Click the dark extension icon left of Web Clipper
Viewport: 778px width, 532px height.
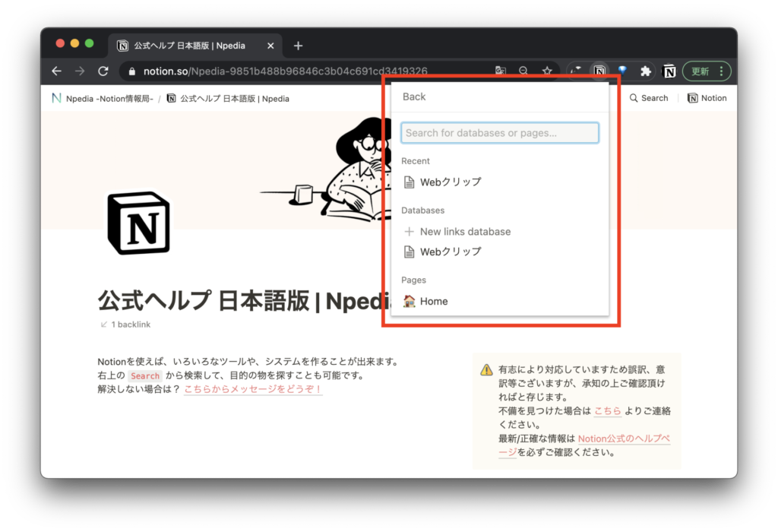[576, 71]
